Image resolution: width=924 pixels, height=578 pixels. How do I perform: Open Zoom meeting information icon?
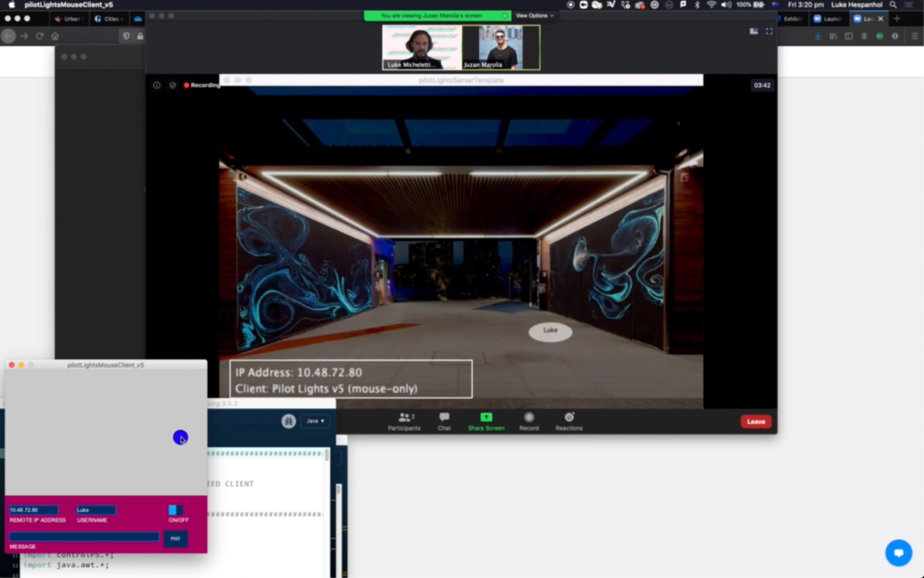[x=157, y=86]
